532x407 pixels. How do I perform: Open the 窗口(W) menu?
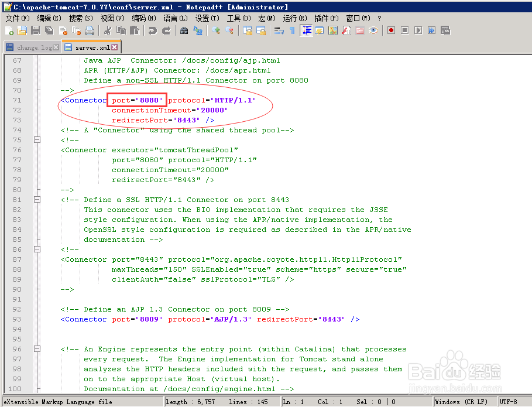[358, 18]
